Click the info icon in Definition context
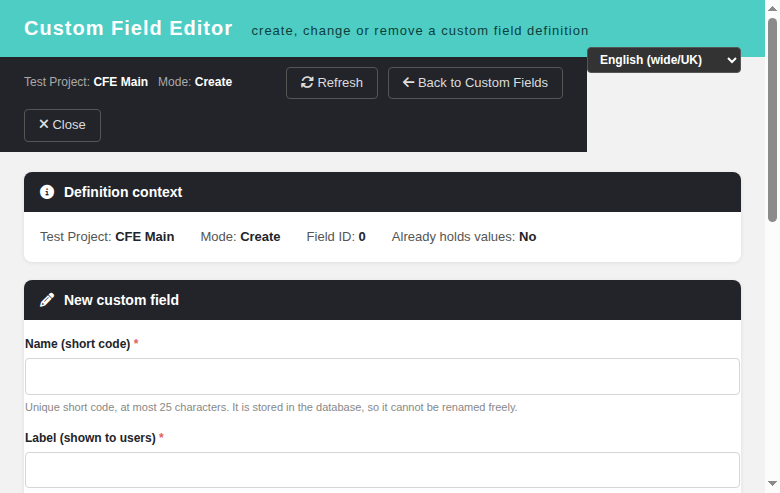 [x=47, y=192]
